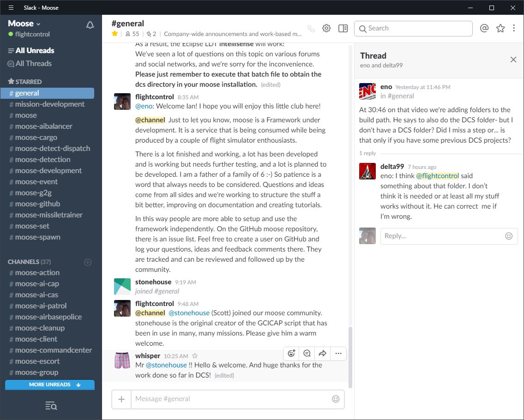Viewport: 524px width, 420px height.
Task: Add a reaction to whisper's message
Action: tap(291, 353)
